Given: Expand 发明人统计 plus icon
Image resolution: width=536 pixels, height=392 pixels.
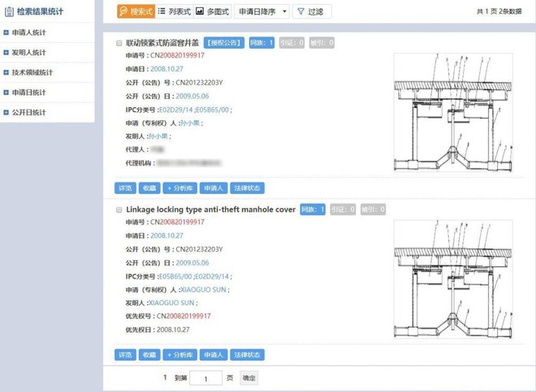Looking at the screenshot, I should [6, 52].
